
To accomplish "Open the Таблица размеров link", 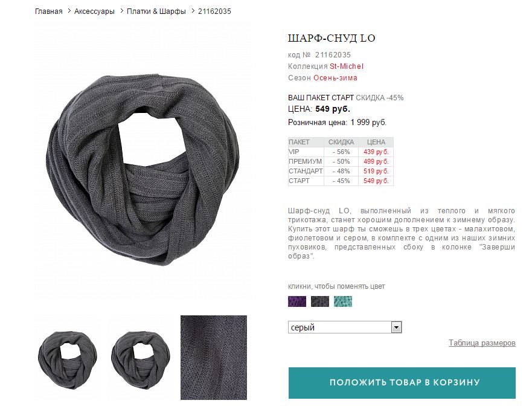I will [482, 343].
